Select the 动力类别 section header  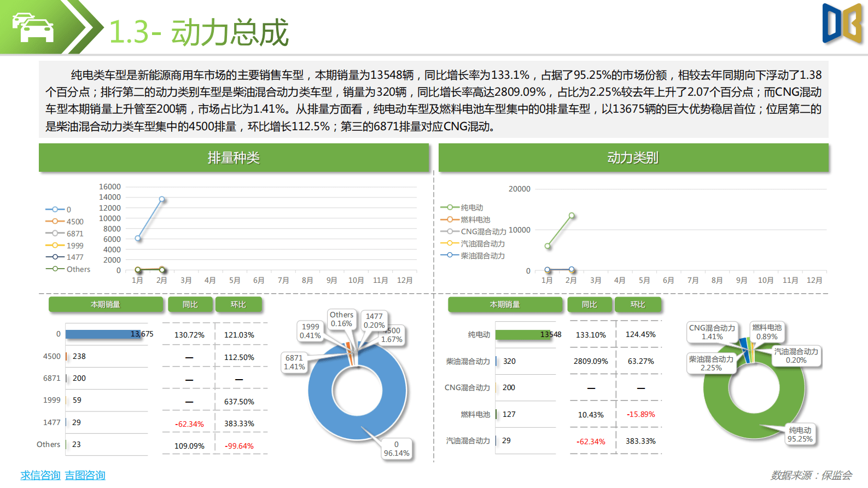[633, 158]
